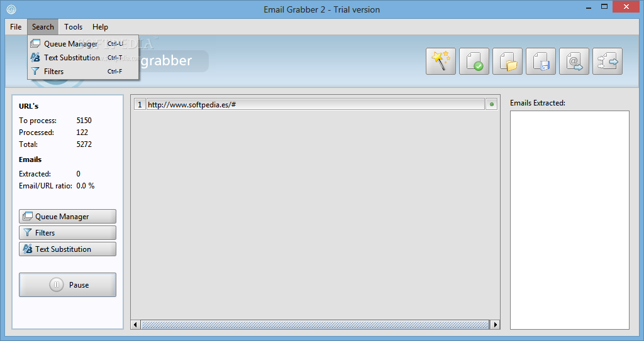Click the softpedia.es URL field

click(316, 104)
